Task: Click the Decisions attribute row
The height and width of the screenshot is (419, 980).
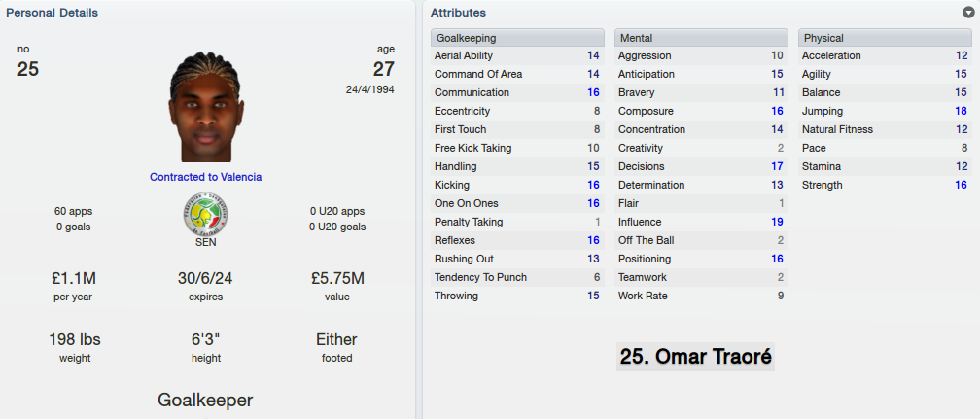Action: pos(701,166)
